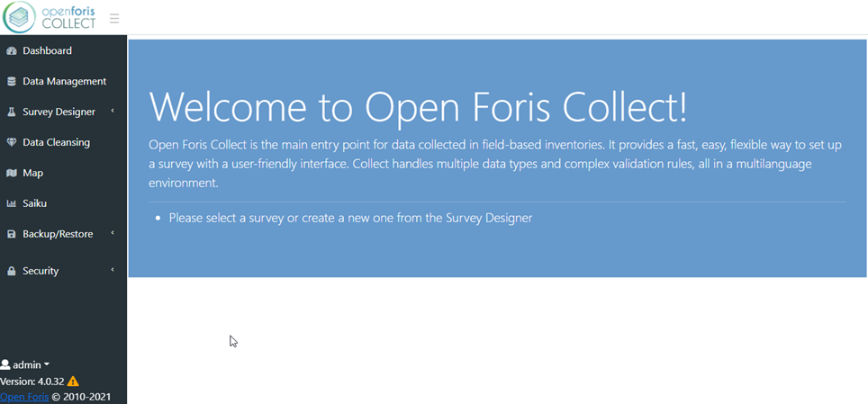The height and width of the screenshot is (404, 868).
Task: Click the Data Cleansing diamond icon
Action: point(11,143)
